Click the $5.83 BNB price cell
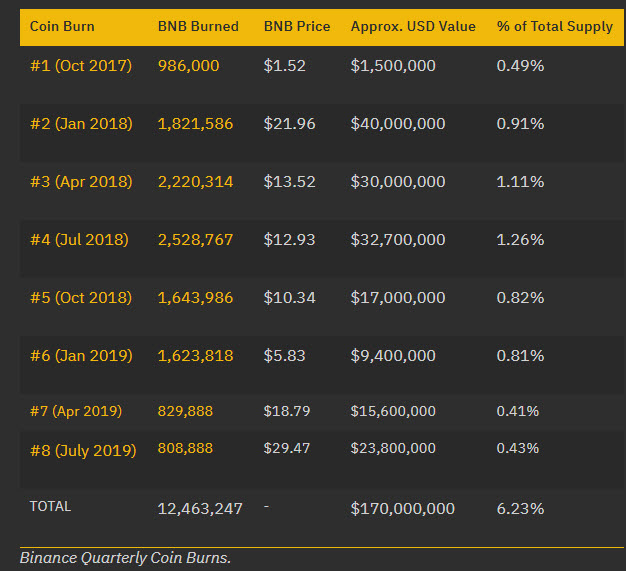Image resolution: width=626 pixels, height=571 pixels. (x=285, y=356)
